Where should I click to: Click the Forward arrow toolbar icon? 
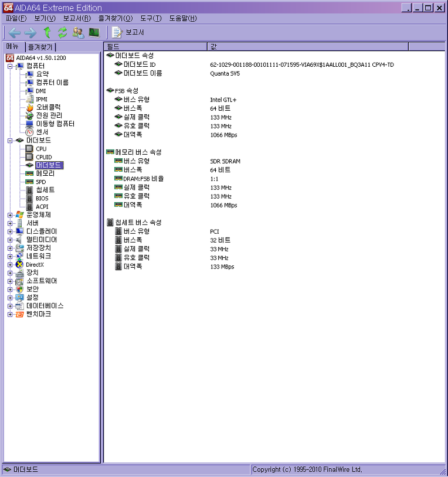30,33
